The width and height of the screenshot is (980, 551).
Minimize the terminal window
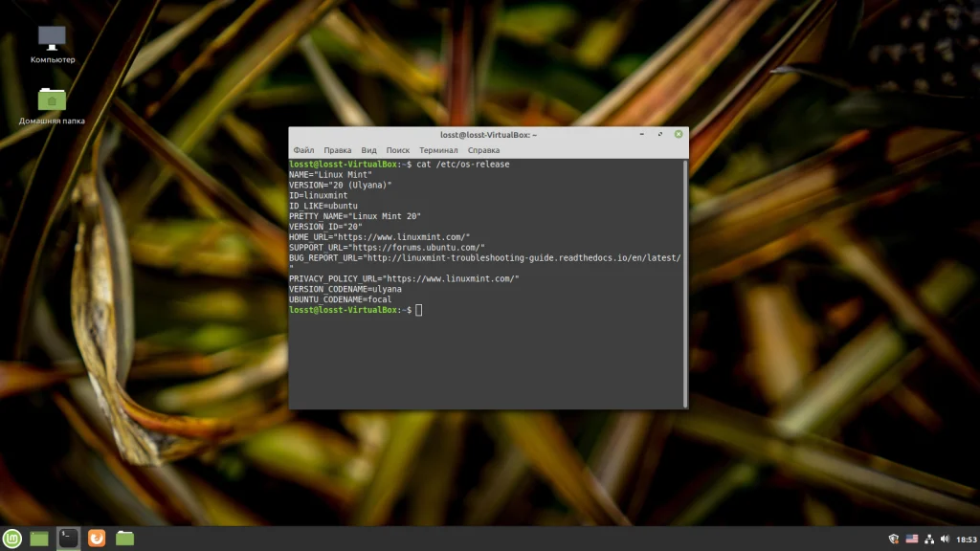(x=642, y=134)
